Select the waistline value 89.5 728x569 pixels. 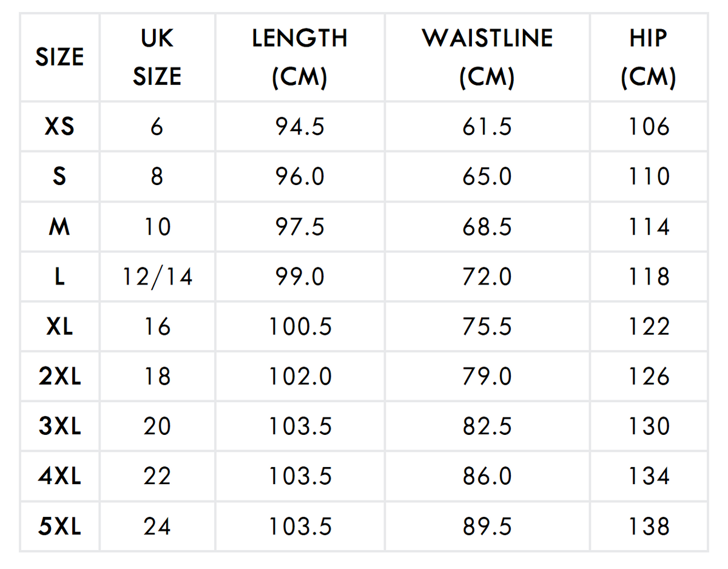click(487, 526)
